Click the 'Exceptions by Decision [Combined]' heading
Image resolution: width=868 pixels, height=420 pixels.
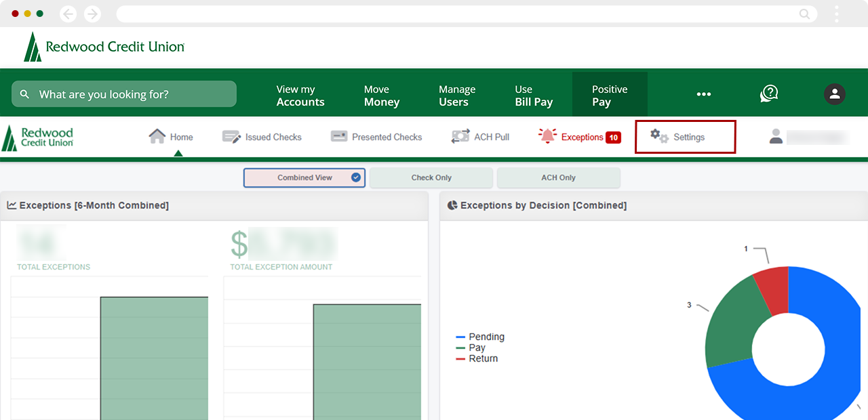pos(543,205)
